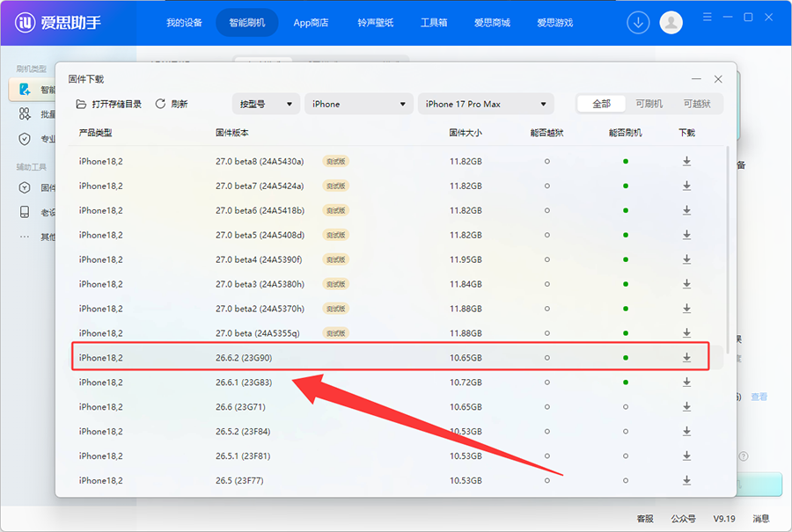This screenshot has width=792, height=532.
Task: Expand the iPhone device type dropdown
Action: point(359,104)
